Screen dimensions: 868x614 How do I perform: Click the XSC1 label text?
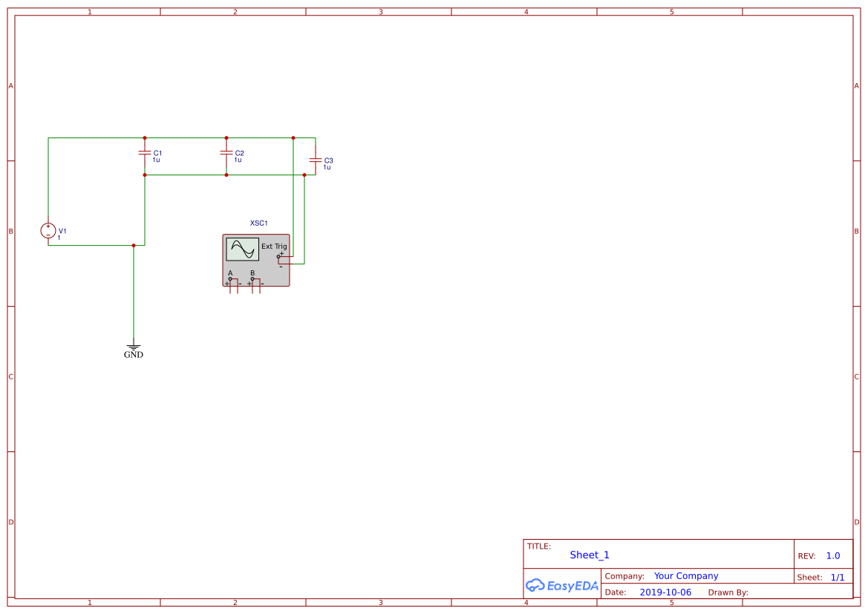pyautogui.click(x=258, y=222)
